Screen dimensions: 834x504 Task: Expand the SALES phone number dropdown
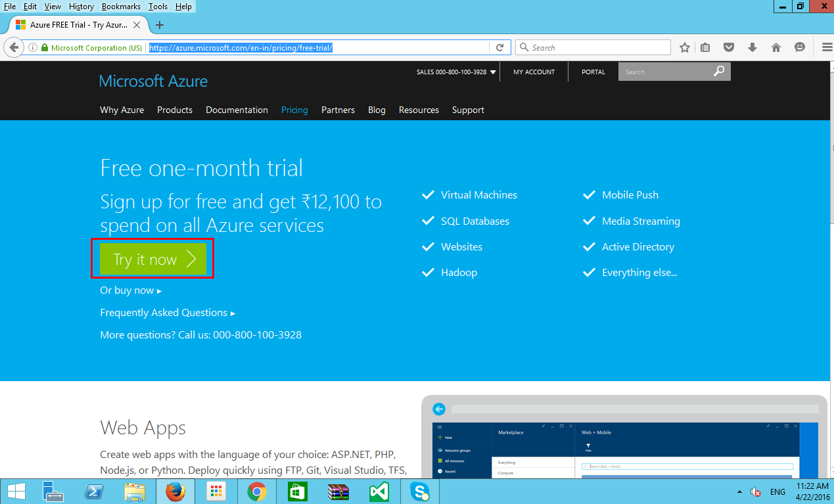click(493, 72)
